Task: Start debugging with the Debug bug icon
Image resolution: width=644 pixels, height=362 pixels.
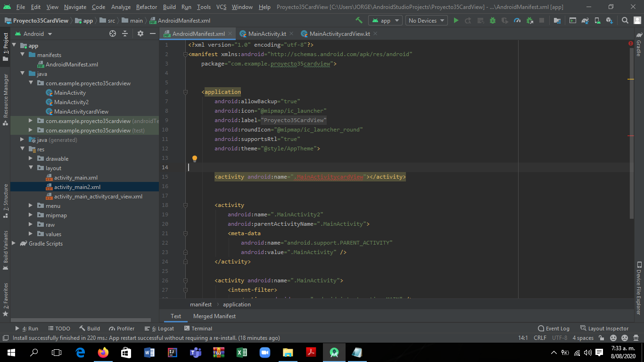Action: pos(493,21)
